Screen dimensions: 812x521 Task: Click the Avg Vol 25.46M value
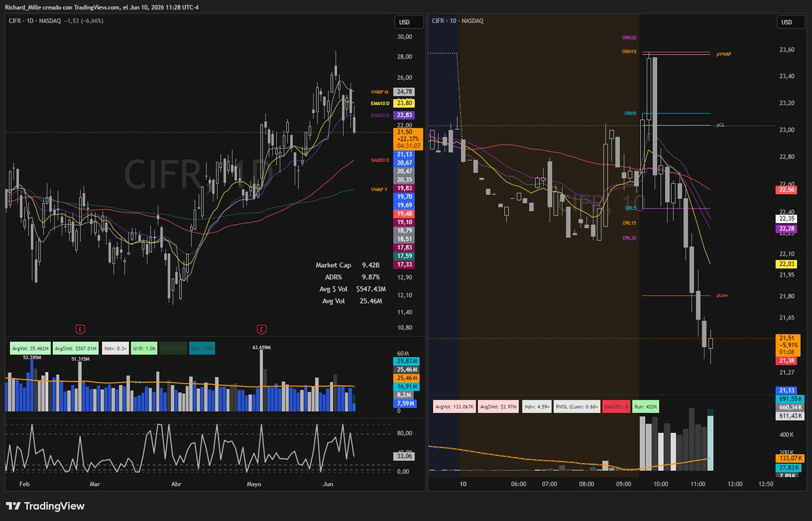pyautogui.click(x=371, y=300)
